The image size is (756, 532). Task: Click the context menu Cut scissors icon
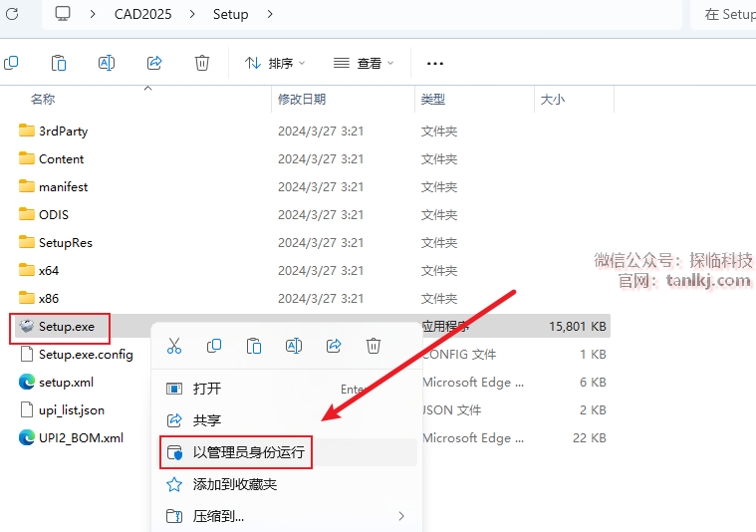click(174, 347)
